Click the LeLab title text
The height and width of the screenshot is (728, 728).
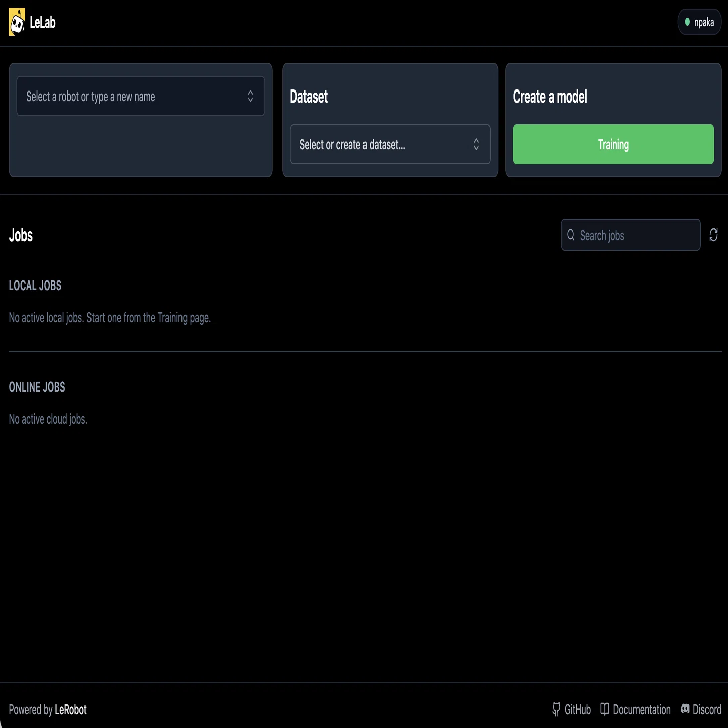coord(43,22)
